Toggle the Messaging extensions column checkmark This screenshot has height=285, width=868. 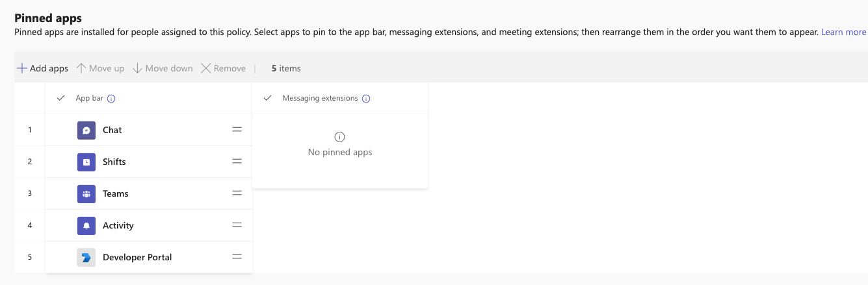tap(267, 98)
